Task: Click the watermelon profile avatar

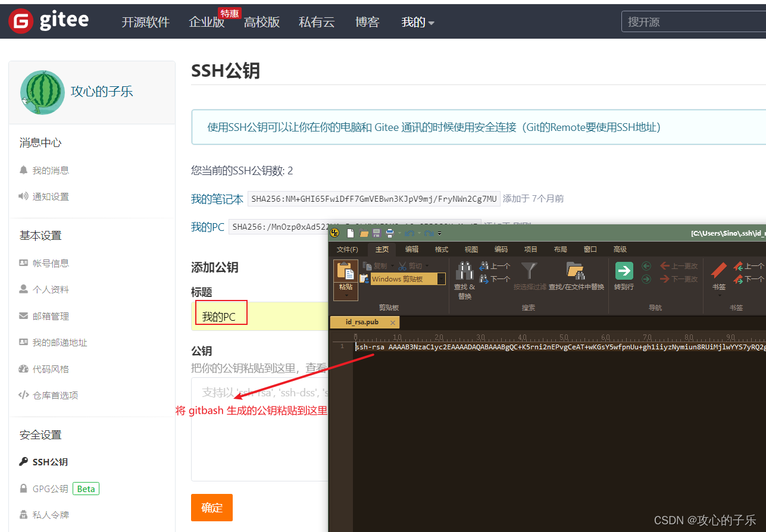Action: (42, 92)
